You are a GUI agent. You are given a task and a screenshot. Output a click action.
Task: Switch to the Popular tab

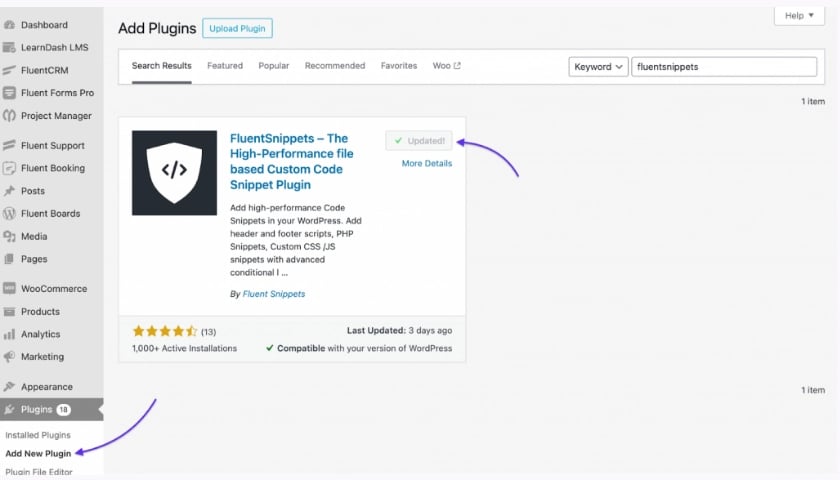click(274, 66)
